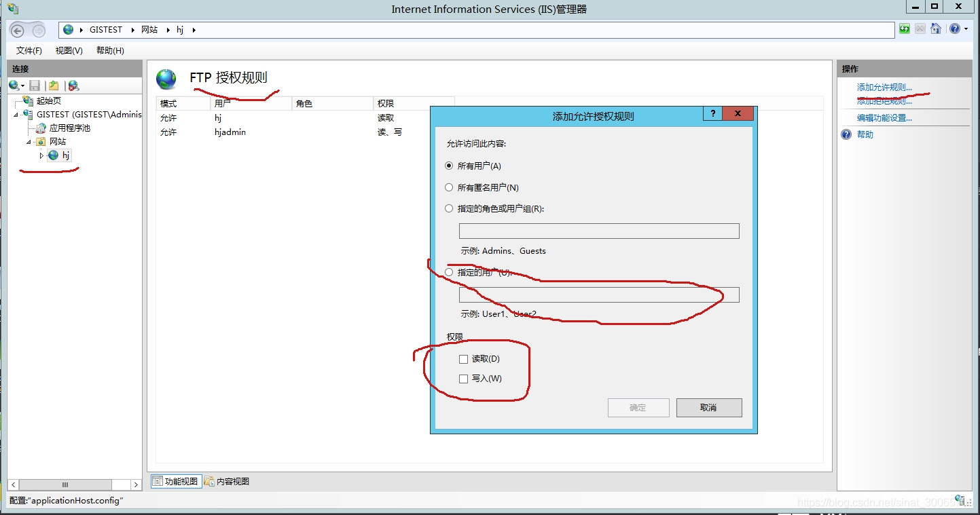Click the connect-to-server globe icon in Connections toolbar
Screen dimensions: 980x515
point(13,85)
